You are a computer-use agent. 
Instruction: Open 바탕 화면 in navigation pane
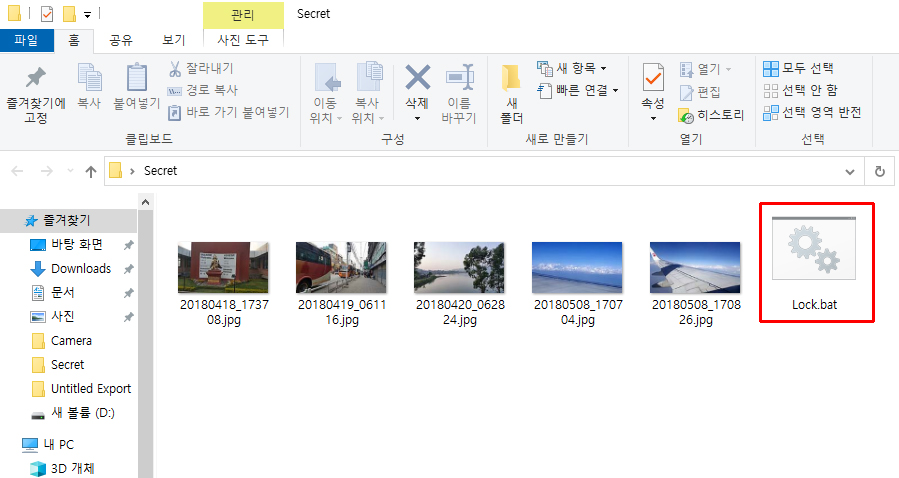(x=77, y=245)
